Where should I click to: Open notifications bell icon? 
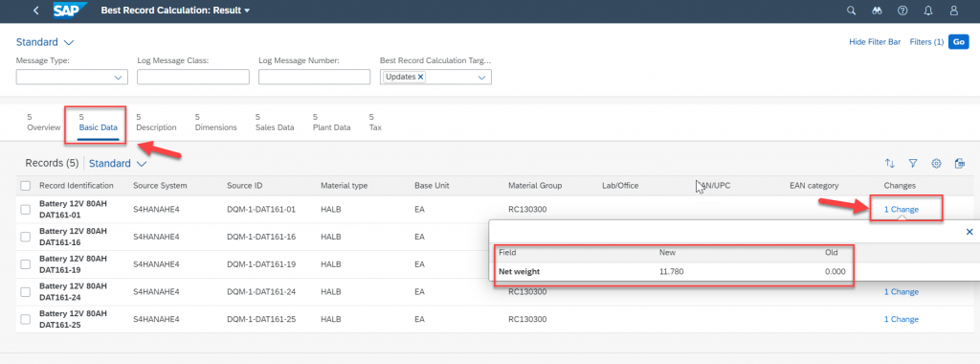click(928, 11)
